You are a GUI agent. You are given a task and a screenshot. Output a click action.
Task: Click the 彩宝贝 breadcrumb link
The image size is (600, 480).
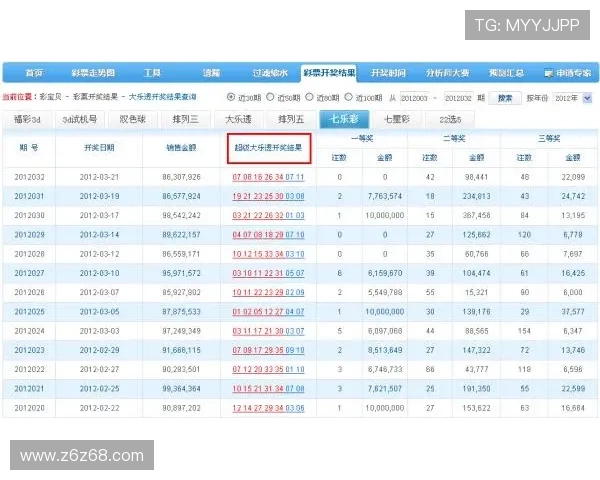point(50,97)
